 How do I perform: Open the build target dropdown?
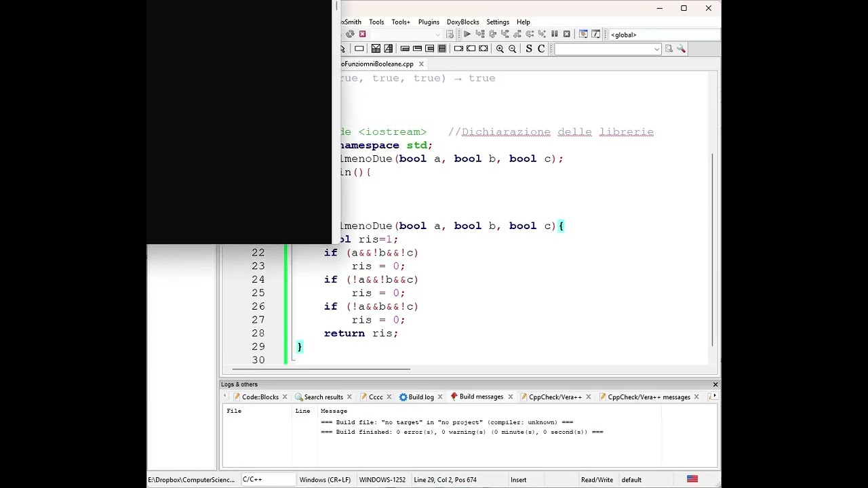[x=407, y=34]
